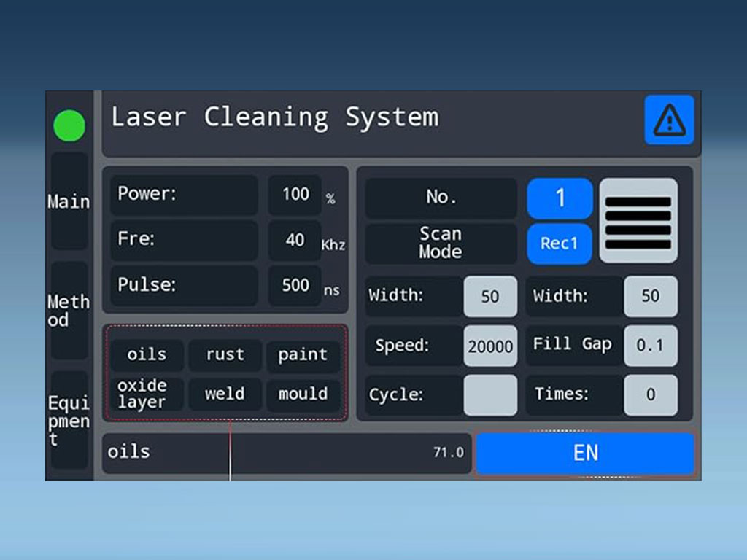Image resolution: width=747 pixels, height=560 pixels.
Task: Click the Khz unit text
Action: click(333, 245)
